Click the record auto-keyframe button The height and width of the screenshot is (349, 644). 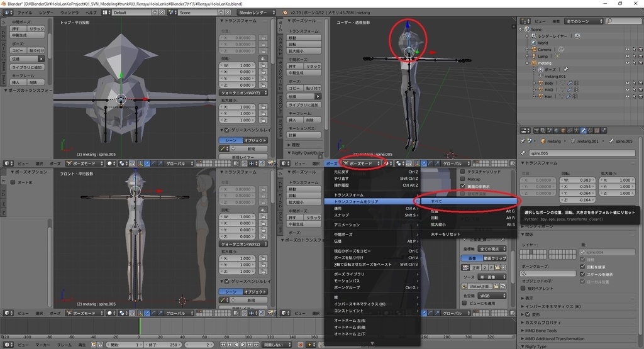301,345
